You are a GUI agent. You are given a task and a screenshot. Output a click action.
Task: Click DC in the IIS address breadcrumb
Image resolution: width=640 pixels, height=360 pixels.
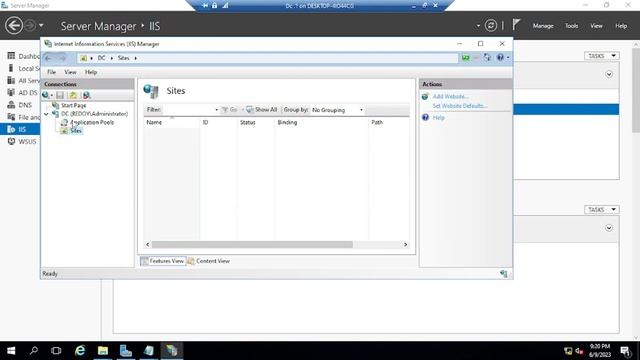point(101,58)
